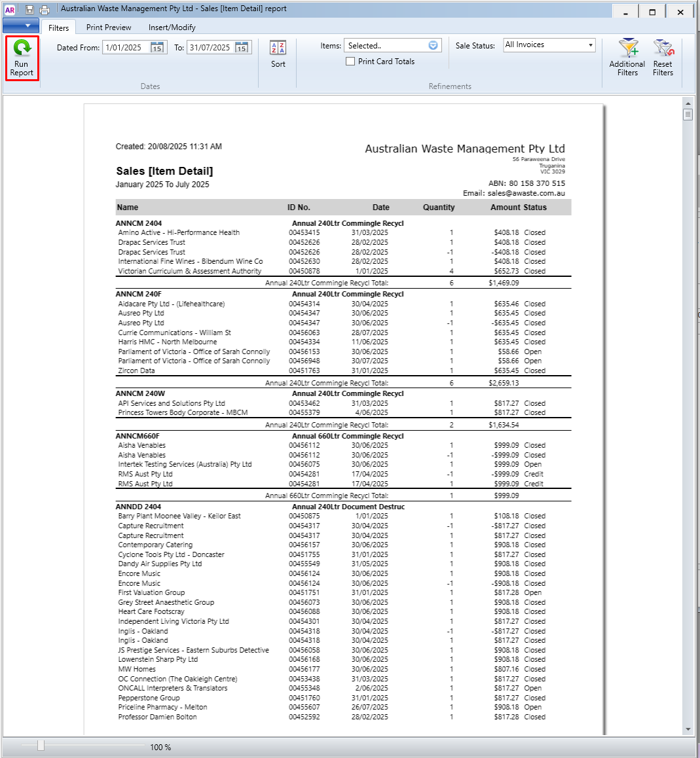Open Additional Filters funnel icon

coord(627,47)
